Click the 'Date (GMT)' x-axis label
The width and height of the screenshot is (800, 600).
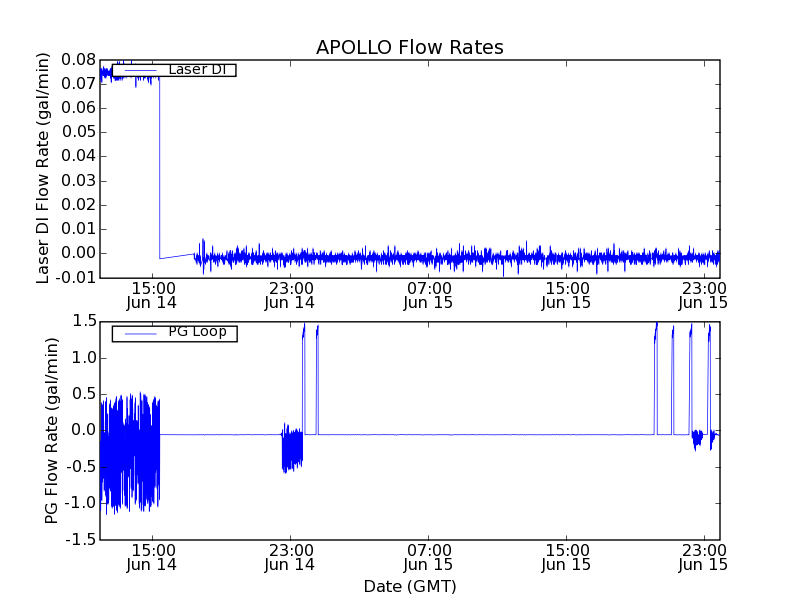tap(410, 586)
